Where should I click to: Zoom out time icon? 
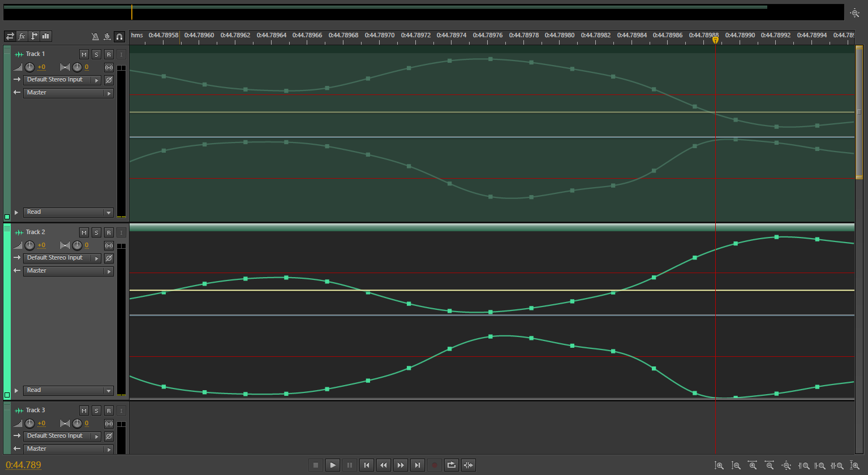pyautogui.click(x=770, y=465)
